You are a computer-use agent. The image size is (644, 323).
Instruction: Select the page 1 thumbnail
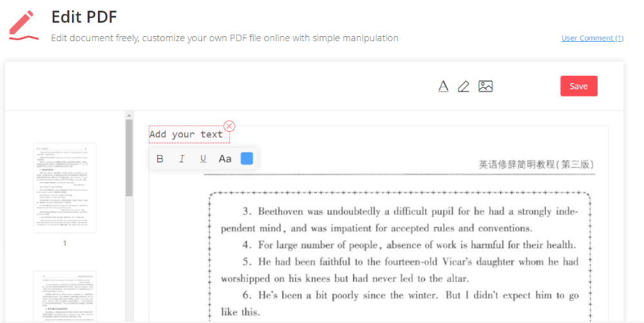(64, 188)
